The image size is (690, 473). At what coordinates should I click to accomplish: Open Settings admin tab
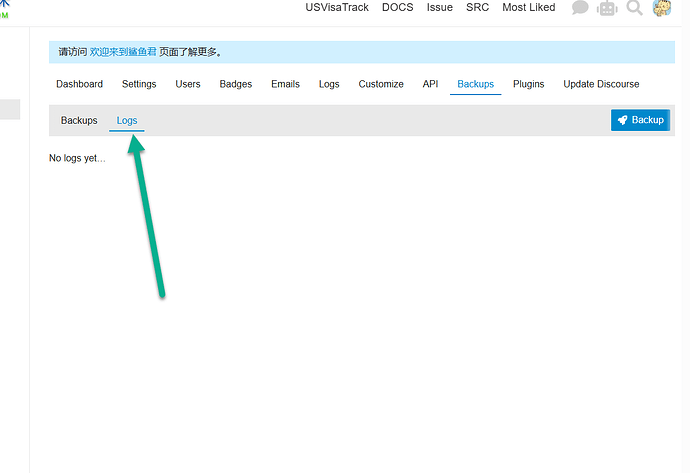coord(139,84)
